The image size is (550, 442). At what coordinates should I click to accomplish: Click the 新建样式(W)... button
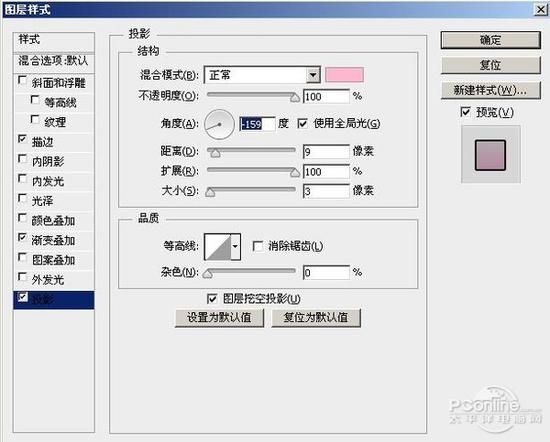490,91
